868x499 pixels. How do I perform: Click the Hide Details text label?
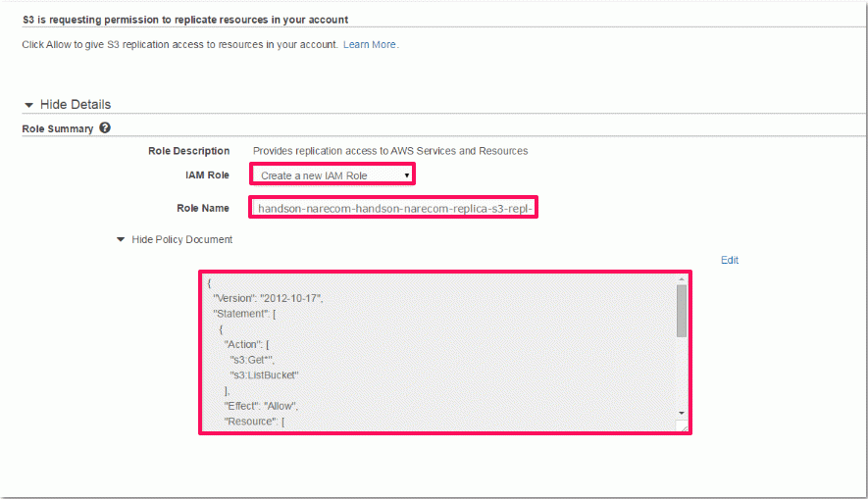point(76,105)
